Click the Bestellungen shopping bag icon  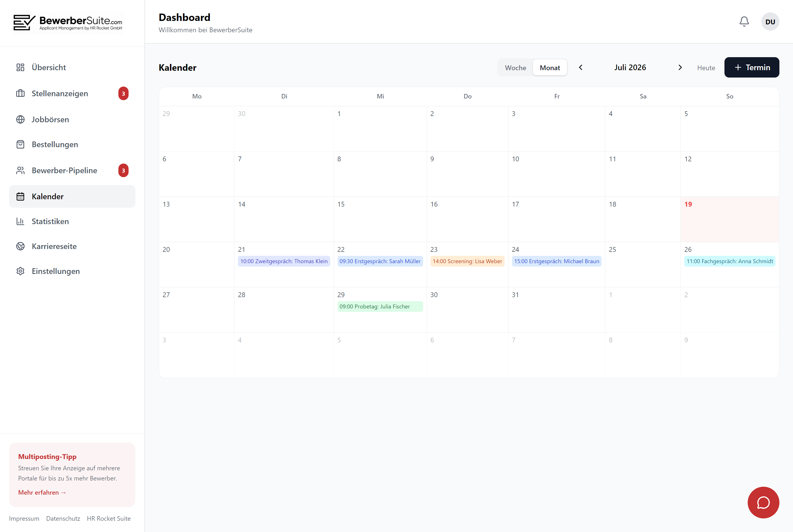click(20, 144)
